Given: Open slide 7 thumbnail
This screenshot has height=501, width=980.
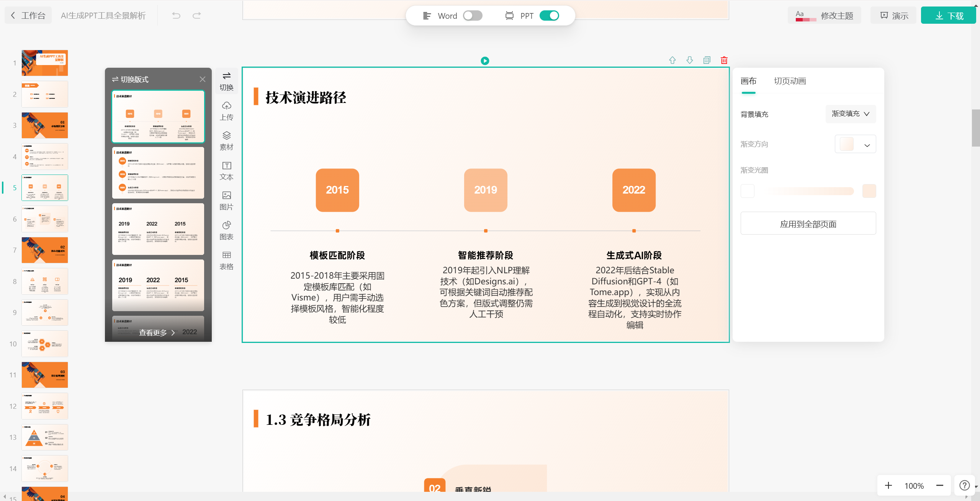Looking at the screenshot, I should tap(45, 250).
